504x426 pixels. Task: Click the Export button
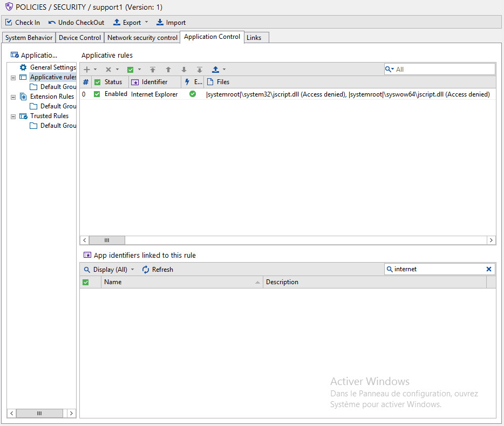127,23
